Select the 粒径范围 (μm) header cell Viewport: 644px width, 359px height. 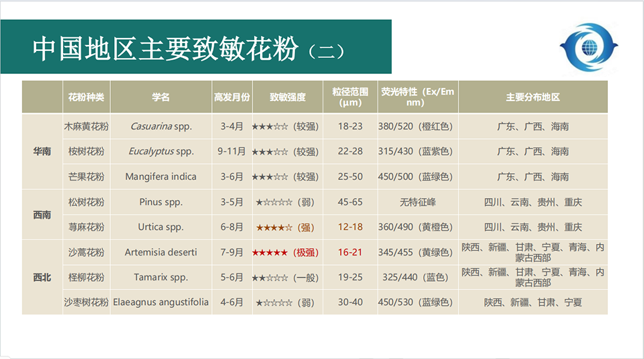tap(350, 97)
